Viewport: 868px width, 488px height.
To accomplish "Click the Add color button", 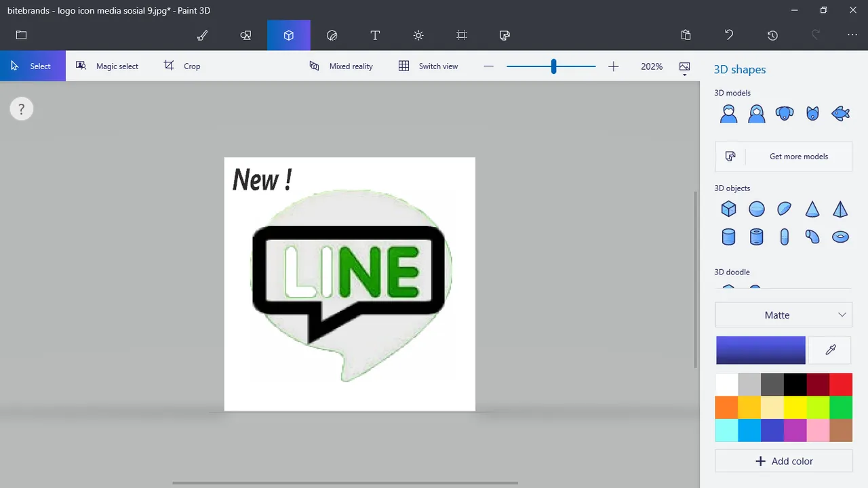I will tap(783, 461).
